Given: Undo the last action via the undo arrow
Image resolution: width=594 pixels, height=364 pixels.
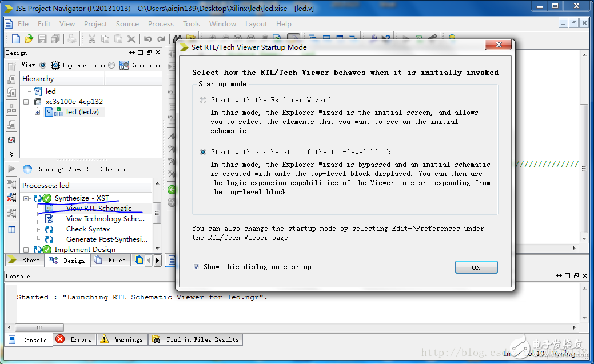Looking at the screenshot, I should pos(147,38).
